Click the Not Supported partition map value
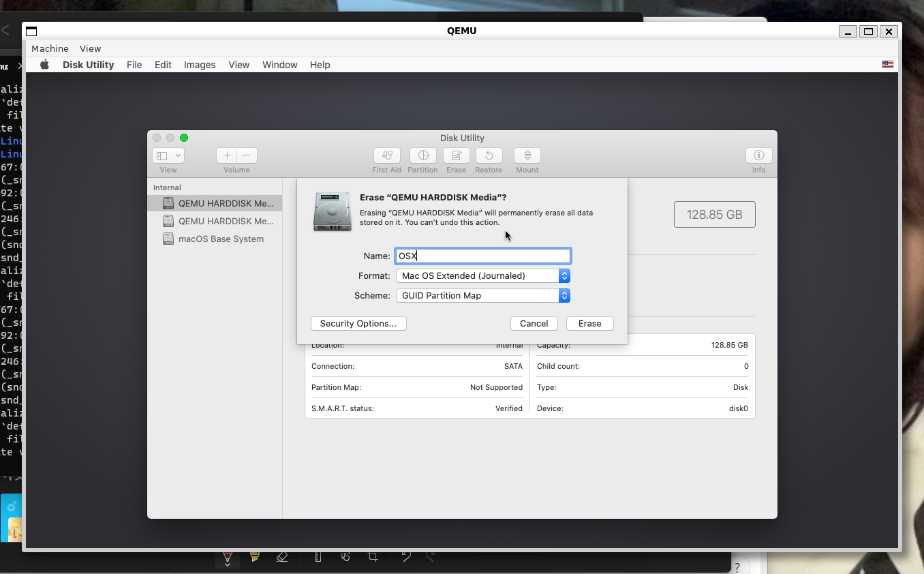 click(496, 387)
